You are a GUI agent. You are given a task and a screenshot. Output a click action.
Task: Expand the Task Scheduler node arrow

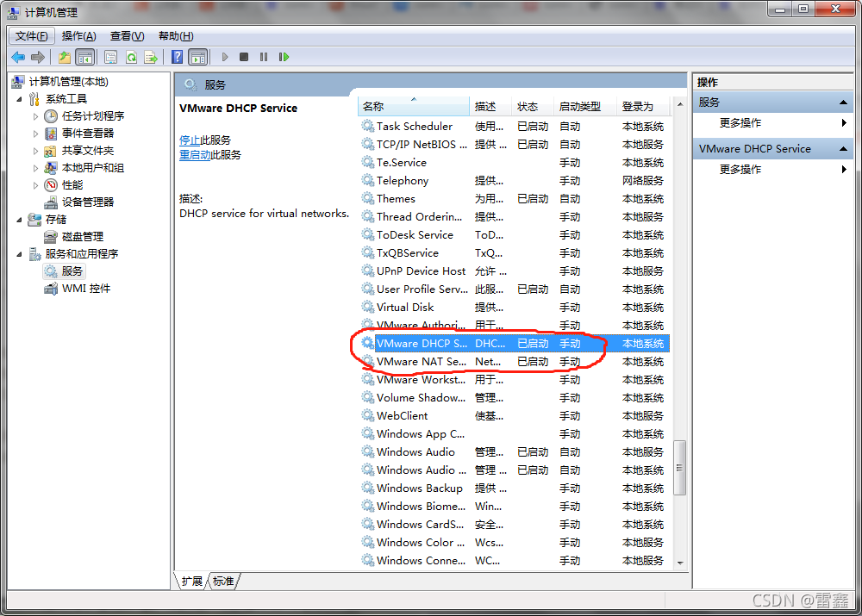coord(35,116)
